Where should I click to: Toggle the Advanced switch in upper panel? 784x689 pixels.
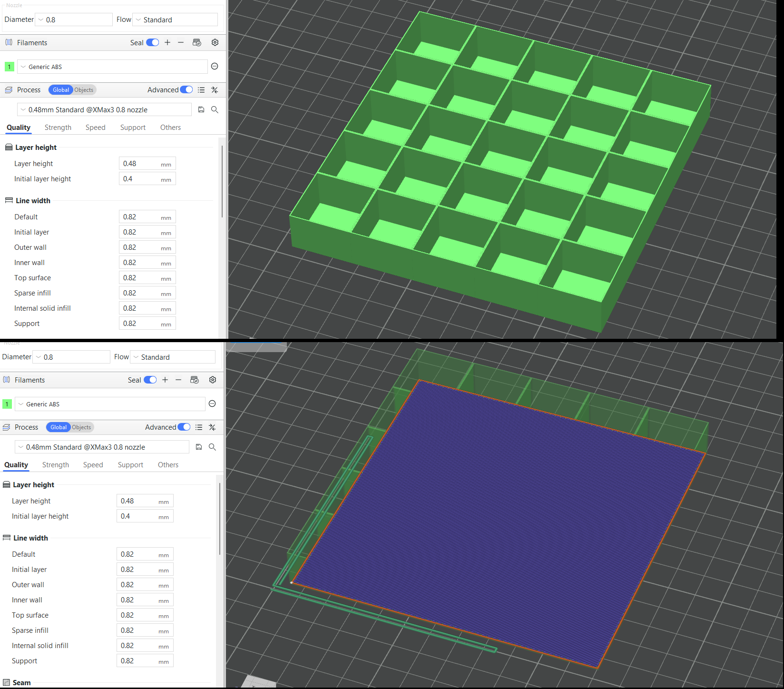coord(186,90)
